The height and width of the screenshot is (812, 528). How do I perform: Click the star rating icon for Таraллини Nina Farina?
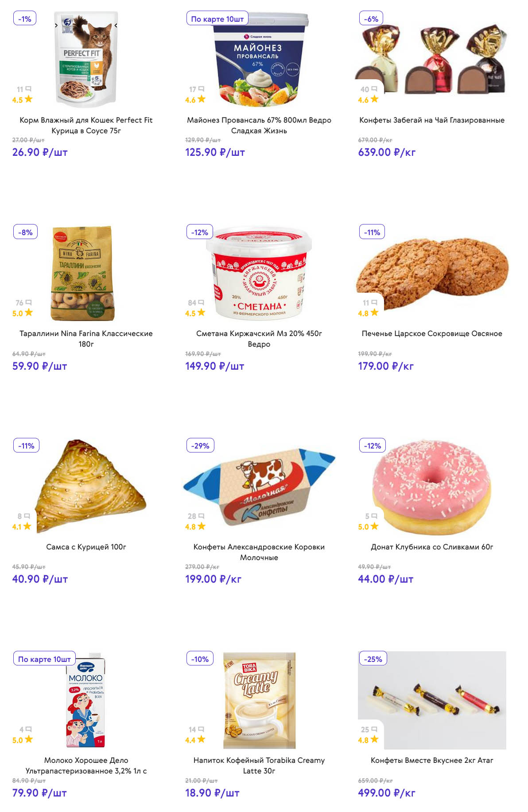[x=29, y=313]
